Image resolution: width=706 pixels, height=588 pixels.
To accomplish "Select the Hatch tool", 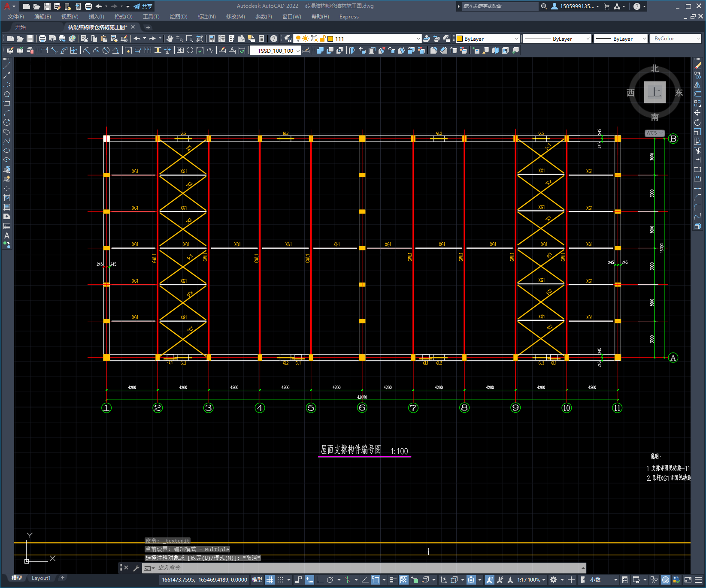I will pos(7,198).
